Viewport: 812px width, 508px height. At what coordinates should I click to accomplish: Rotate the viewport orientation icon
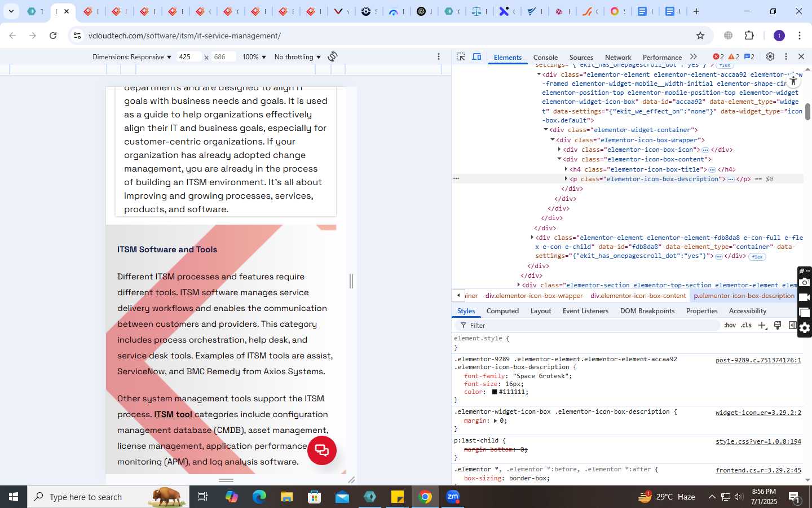[x=333, y=56]
